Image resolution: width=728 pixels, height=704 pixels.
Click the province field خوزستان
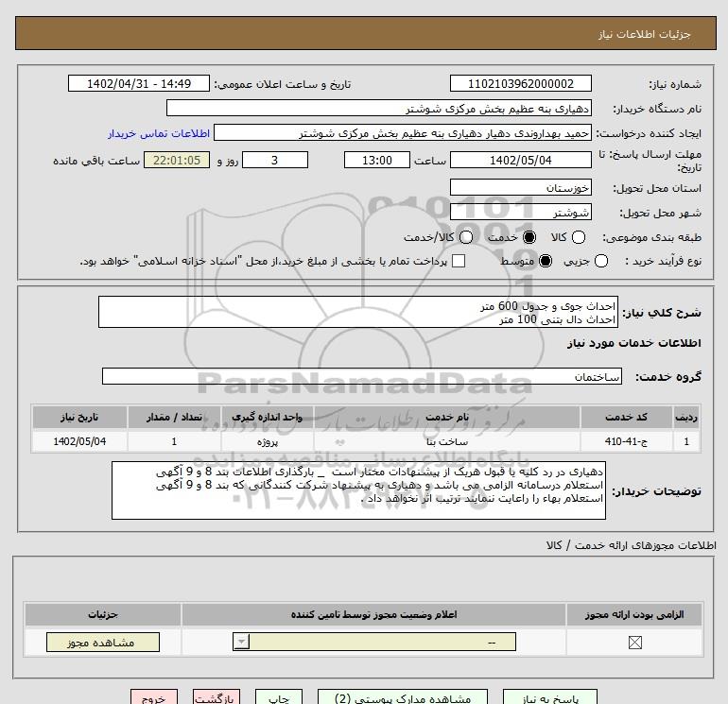[520, 188]
